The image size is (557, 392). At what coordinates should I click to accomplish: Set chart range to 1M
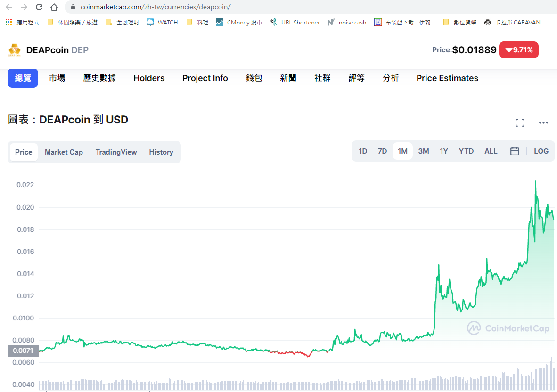point(402,151)
